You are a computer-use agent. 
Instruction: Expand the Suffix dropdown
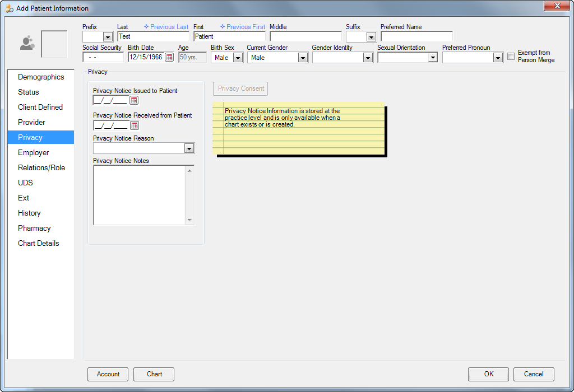[371, 36]
